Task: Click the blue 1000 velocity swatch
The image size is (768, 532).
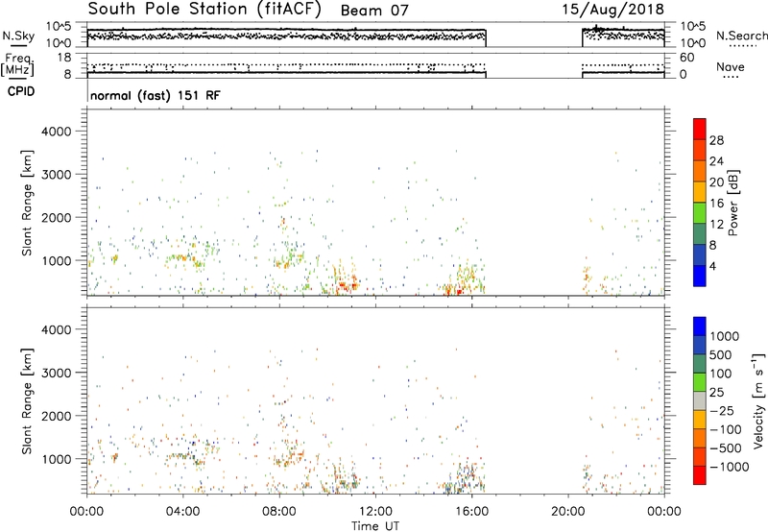Action: click(700, 326)
